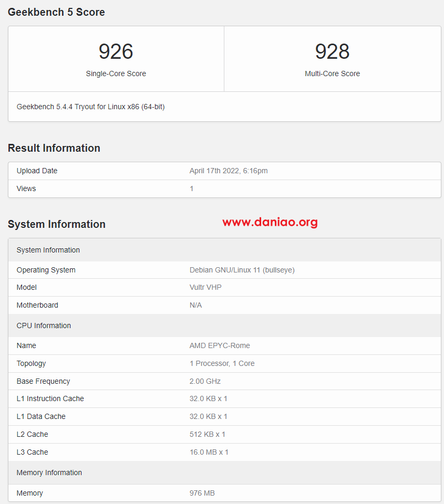Image resolution: width=444 pixels, height=504 pixels.
Task: Click the L2 Cache label
Action: point(33,435)
